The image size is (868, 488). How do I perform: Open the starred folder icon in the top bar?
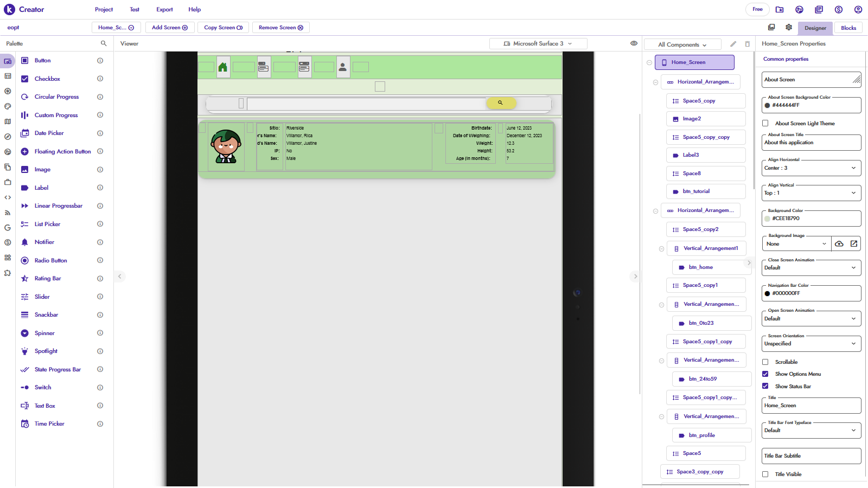click(780, 9)
